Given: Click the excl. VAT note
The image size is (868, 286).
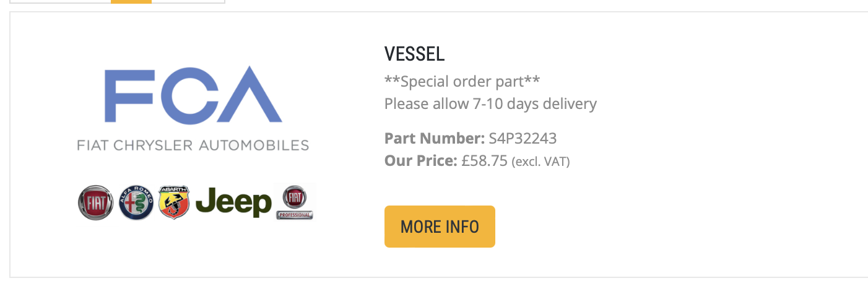Looking at the screenshot, I should 540,162.
